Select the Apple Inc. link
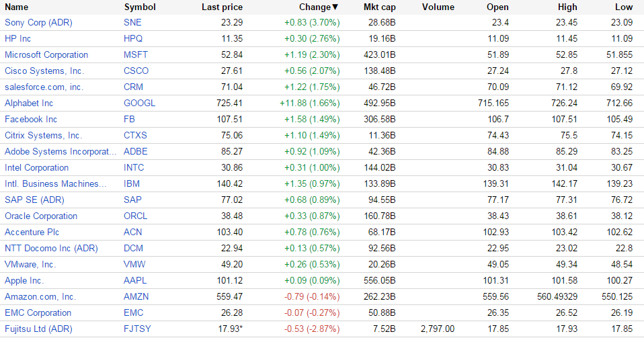 point(24,280)
